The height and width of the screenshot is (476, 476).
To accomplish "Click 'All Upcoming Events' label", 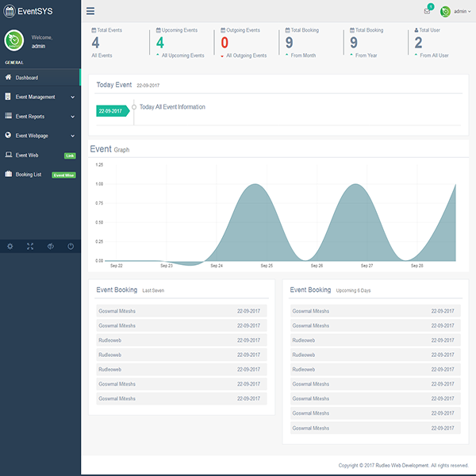I will coord(183,56).
